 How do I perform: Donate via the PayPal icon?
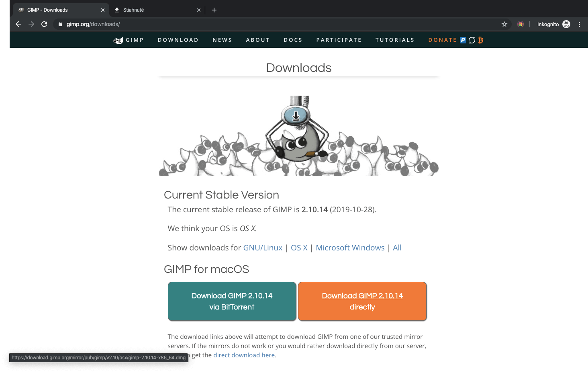tap(463, 40)
